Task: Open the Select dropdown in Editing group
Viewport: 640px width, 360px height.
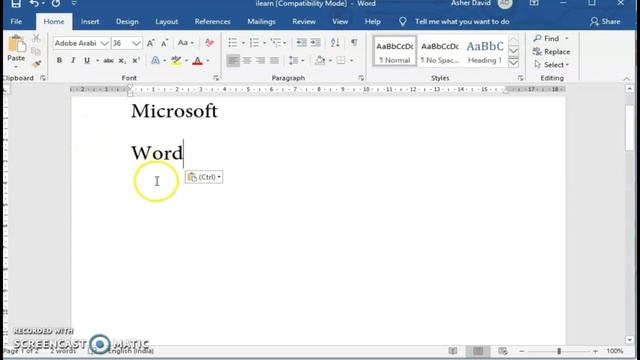Action: point(551,65)
